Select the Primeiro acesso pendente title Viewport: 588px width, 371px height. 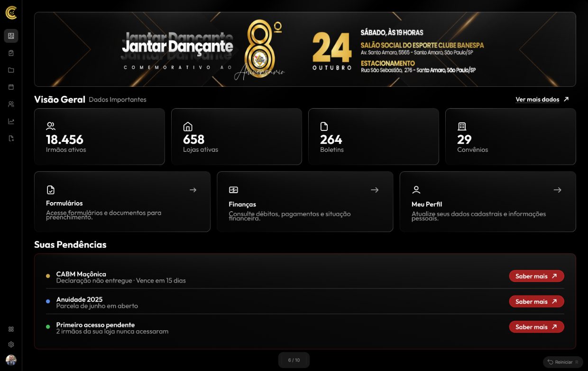95,325
